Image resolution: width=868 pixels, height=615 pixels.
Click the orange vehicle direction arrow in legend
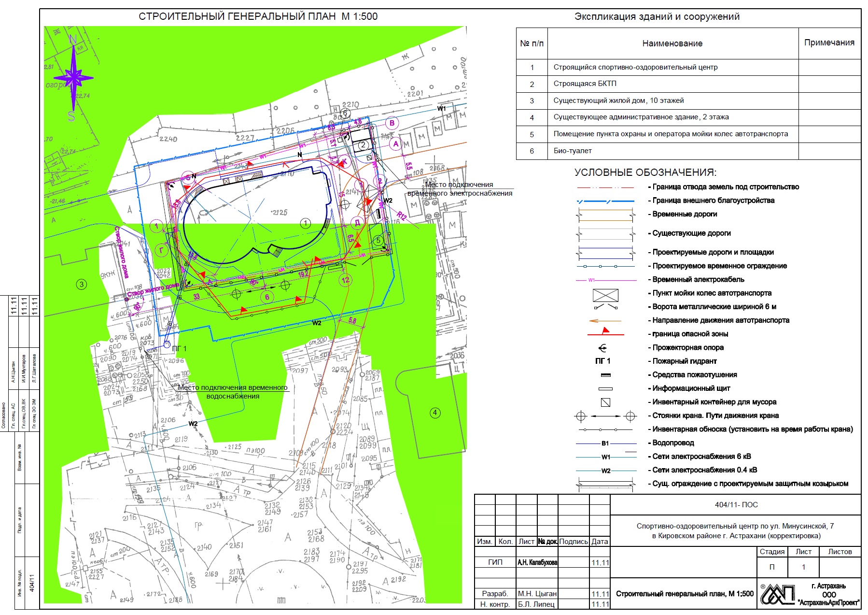tap(605, 320)
